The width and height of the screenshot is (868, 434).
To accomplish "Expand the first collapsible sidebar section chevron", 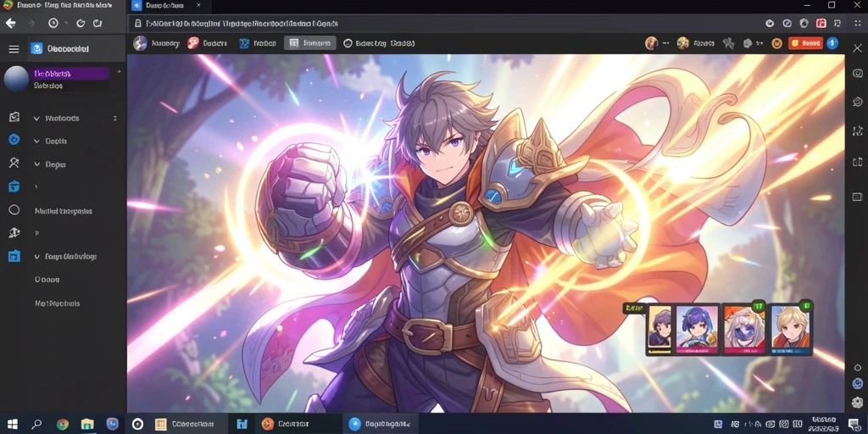I will [x=36, y=119].
